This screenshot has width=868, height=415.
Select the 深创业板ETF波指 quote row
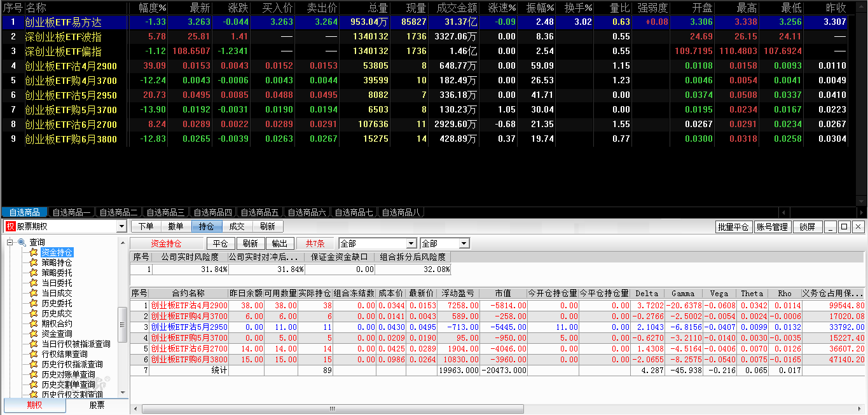coord(425,36)
